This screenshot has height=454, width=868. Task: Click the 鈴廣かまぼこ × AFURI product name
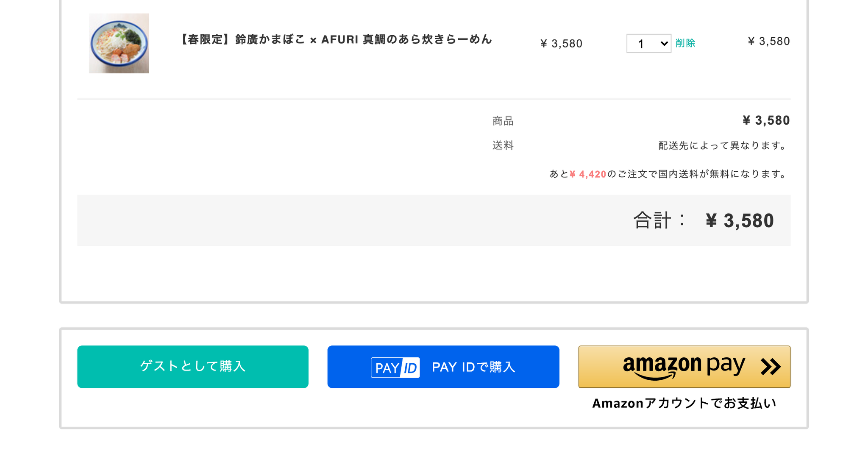coord(335,39)
